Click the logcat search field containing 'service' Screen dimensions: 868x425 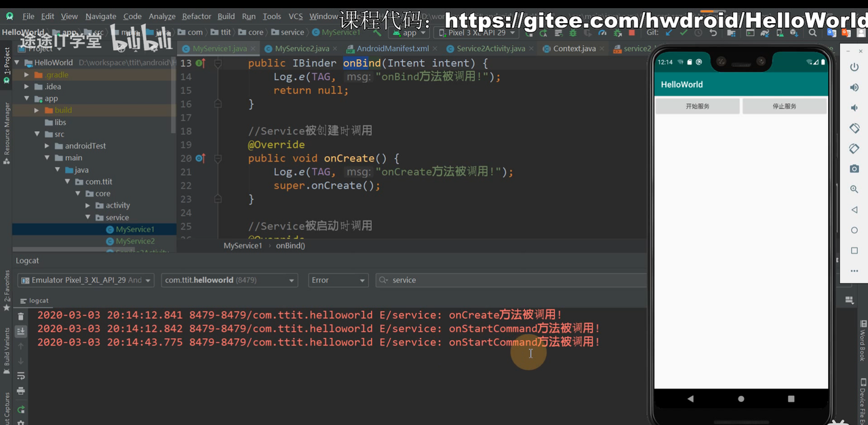tap(509, 280)
